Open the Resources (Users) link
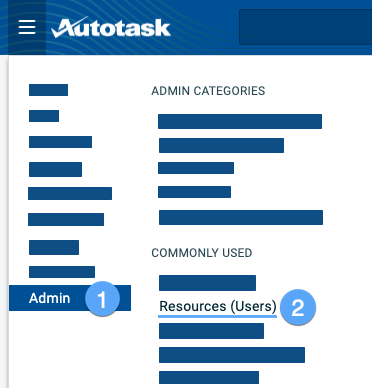The width and height of the screenshot is (372, 388). coord(218,306)
